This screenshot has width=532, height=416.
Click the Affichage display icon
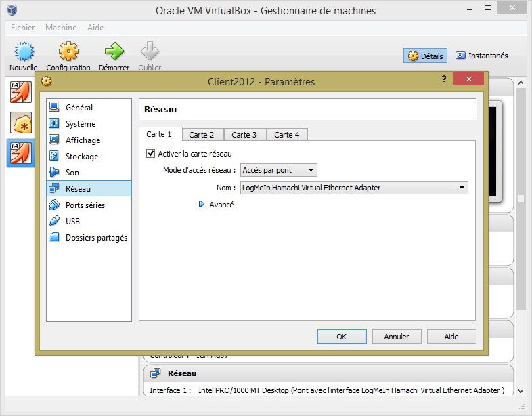click(x=54, y=140)
